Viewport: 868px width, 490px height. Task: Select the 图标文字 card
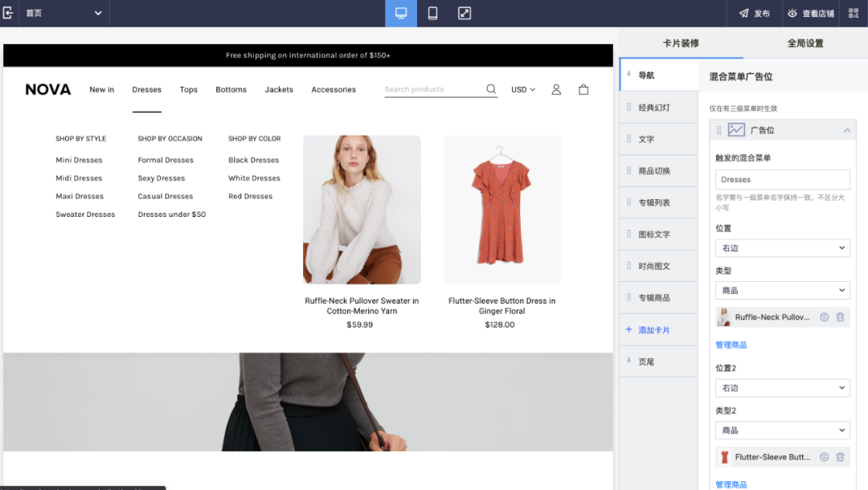point(659,234)
